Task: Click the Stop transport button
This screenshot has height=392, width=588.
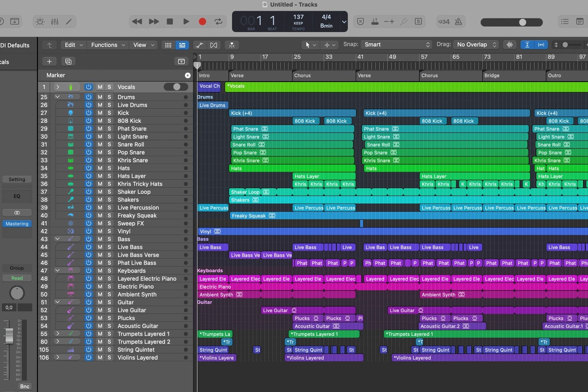Action: coord(170,21)
